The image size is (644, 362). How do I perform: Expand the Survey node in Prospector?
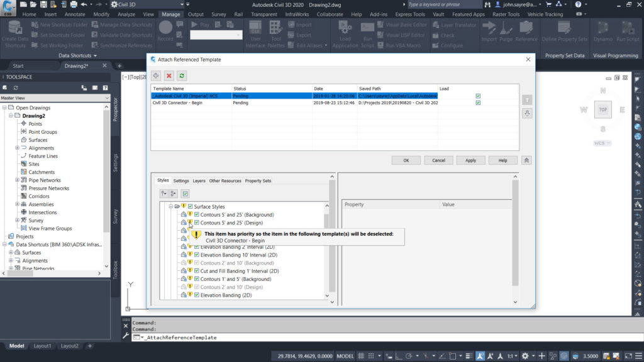17,221
